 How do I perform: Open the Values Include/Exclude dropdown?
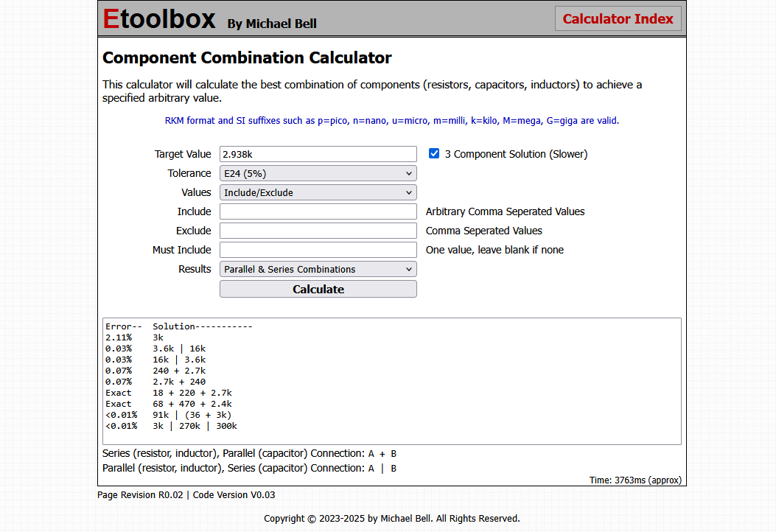[x=318, y=192]
